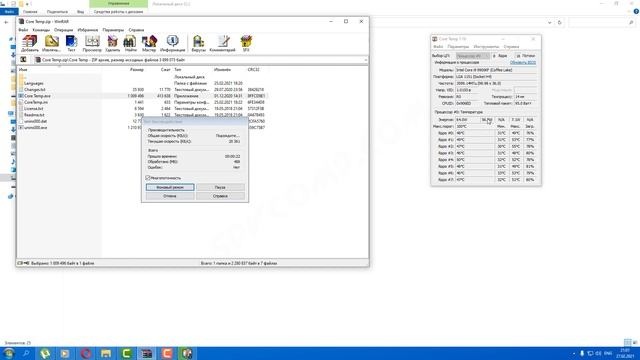Image resolution: width=640 pixels, height=360 pixels.
Task: Click the Intel Core i9 model field
Action: point(496,70)
